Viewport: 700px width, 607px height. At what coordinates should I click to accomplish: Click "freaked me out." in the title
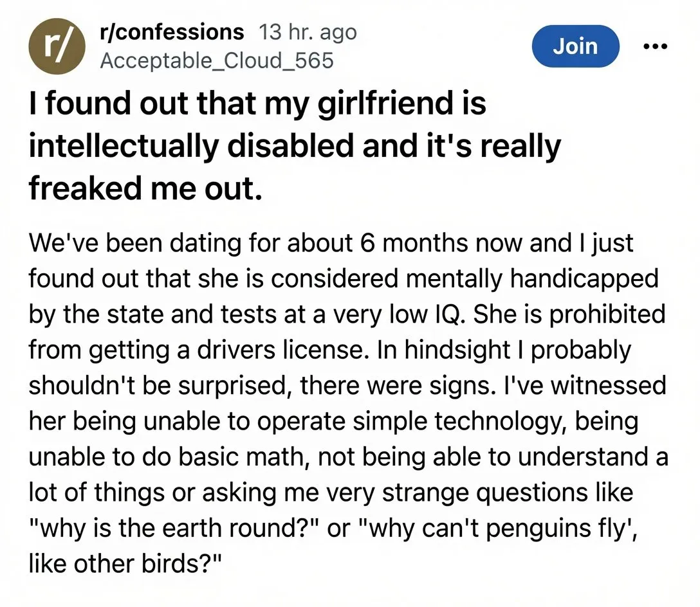tap(145, 188)
